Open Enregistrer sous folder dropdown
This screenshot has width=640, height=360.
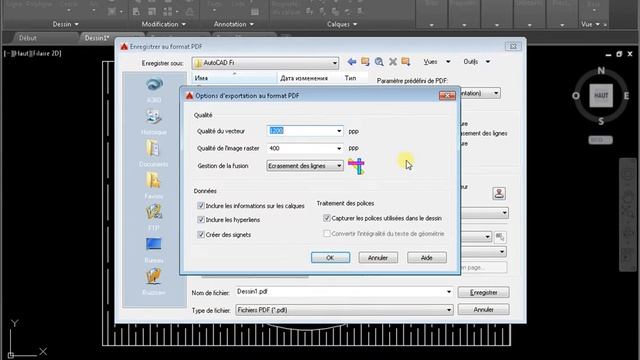(x=265, y=63)
